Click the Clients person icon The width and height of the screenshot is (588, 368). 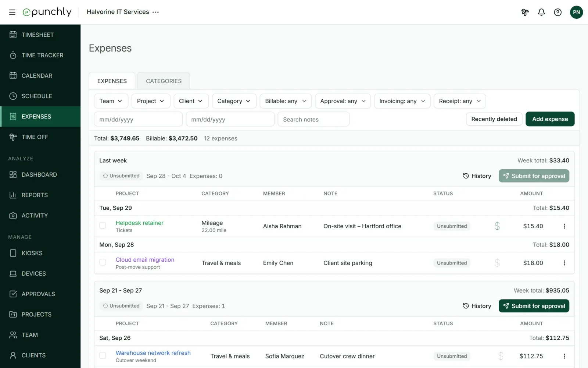[13, 355]
